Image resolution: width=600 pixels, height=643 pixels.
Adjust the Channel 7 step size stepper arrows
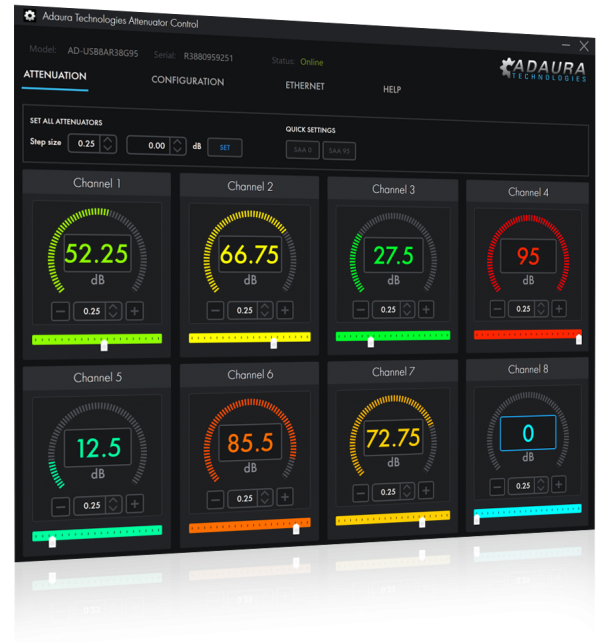[407, 491]
